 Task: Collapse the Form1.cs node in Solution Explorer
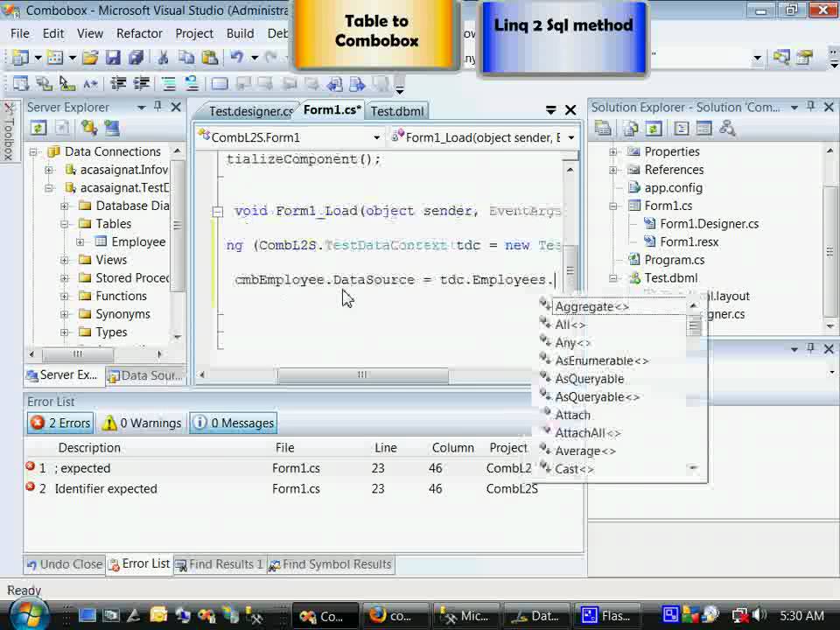(612, 206)
